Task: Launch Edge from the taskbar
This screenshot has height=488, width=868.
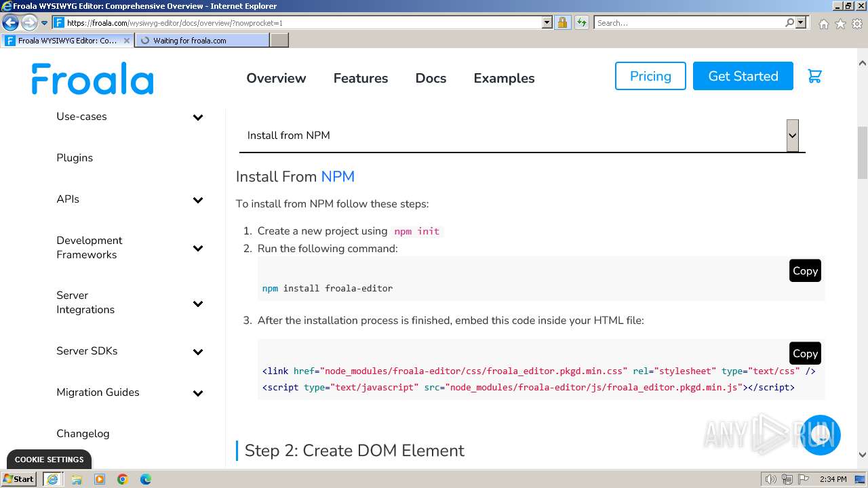Action: click(145, 479)
